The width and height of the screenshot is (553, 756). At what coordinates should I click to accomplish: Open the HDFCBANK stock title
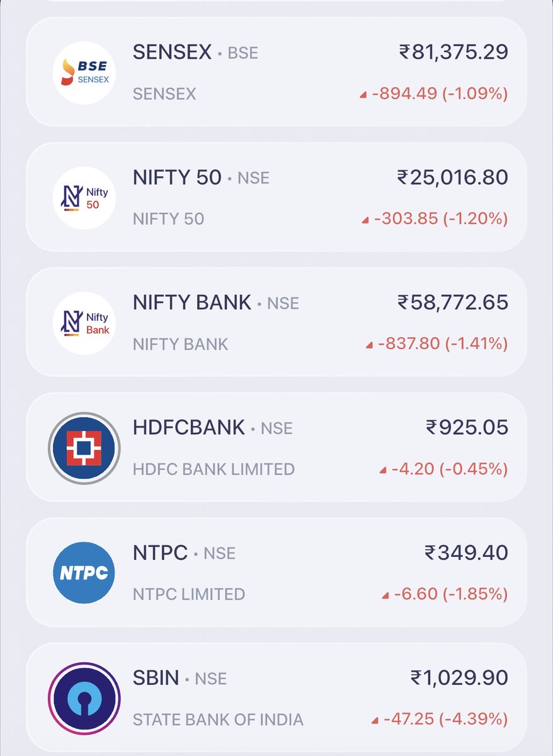click(189, 428)
